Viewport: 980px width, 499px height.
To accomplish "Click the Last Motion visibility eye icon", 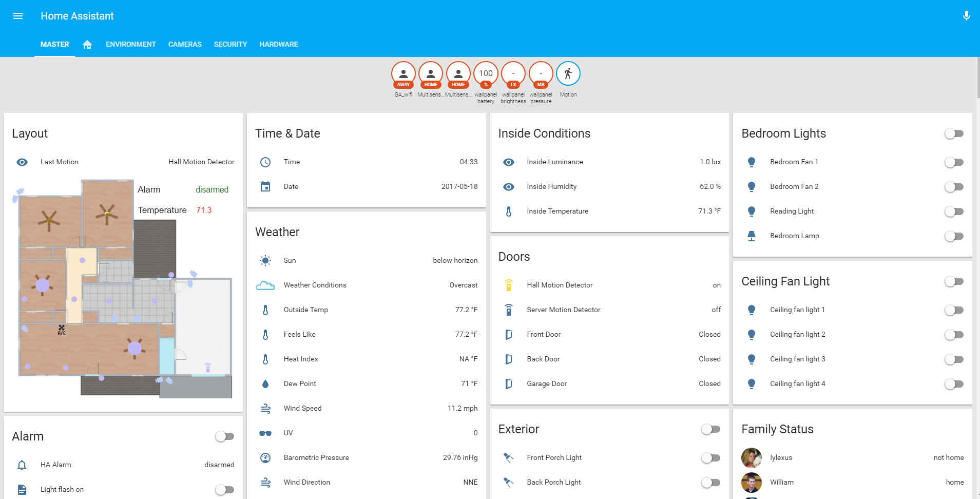I will point(22,162).
